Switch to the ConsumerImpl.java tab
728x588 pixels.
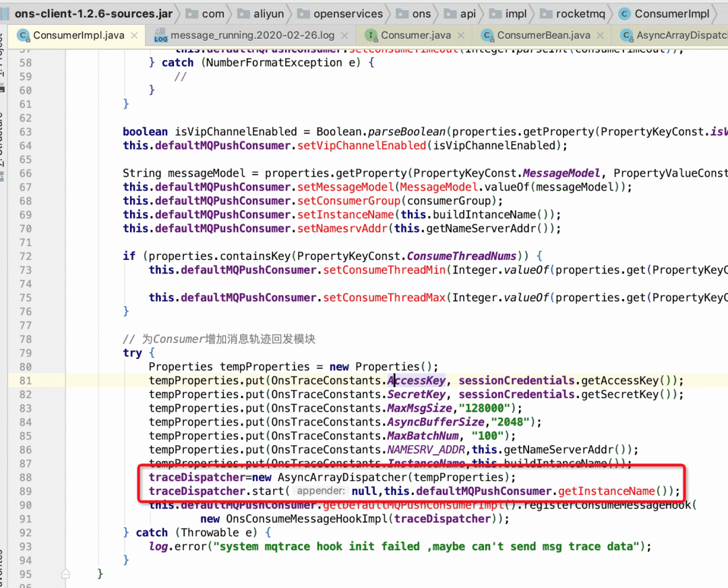tap(78, 35)
